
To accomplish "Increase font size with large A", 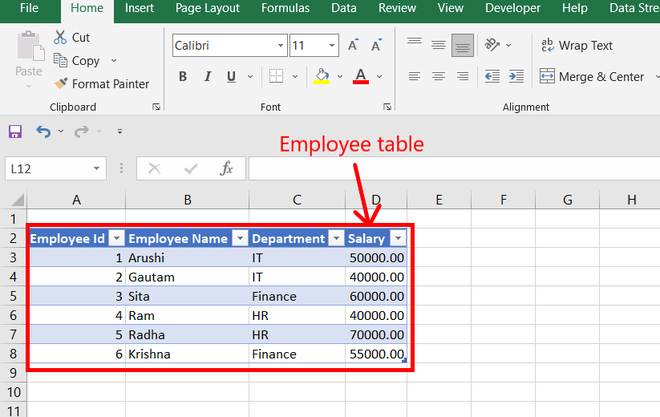I will pos(353,45).
